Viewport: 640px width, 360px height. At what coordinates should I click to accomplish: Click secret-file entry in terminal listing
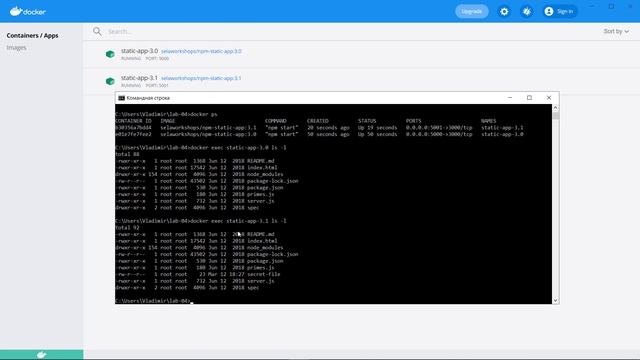pos(264,274)
